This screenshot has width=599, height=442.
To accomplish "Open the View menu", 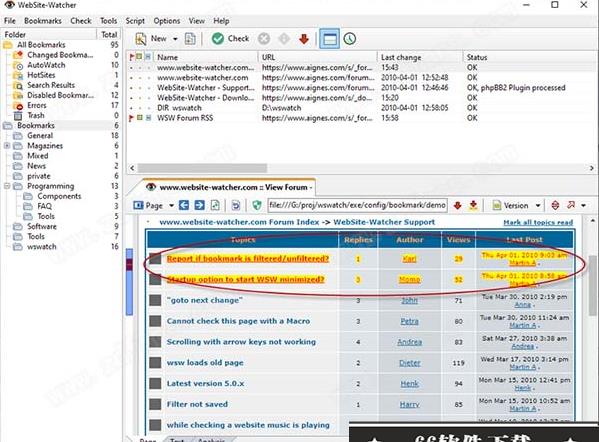I will click(x=197, y=21).
